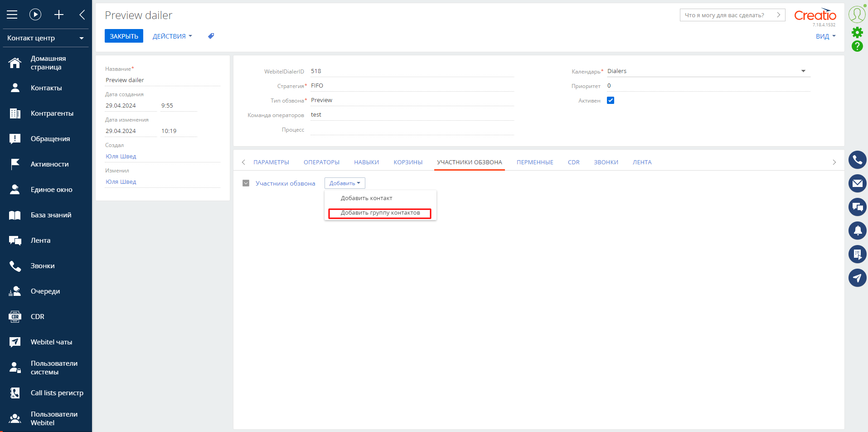Click the ЗАКРЫТЬ button
The image size is (868, 432).
tap(124, 36)
